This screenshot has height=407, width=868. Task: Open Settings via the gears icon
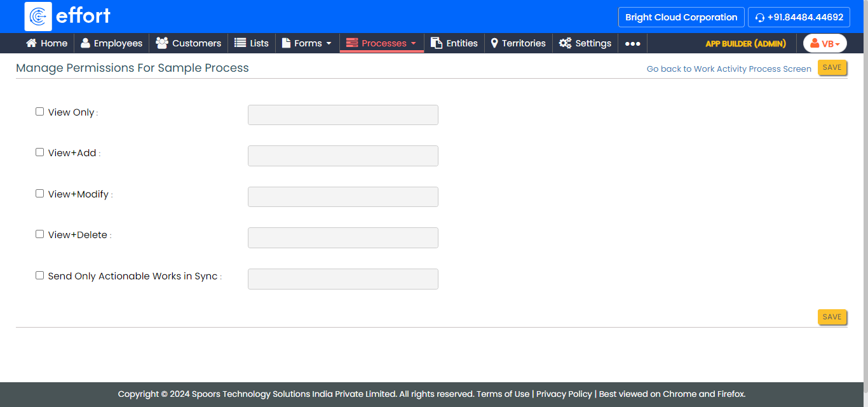[565, 43]
